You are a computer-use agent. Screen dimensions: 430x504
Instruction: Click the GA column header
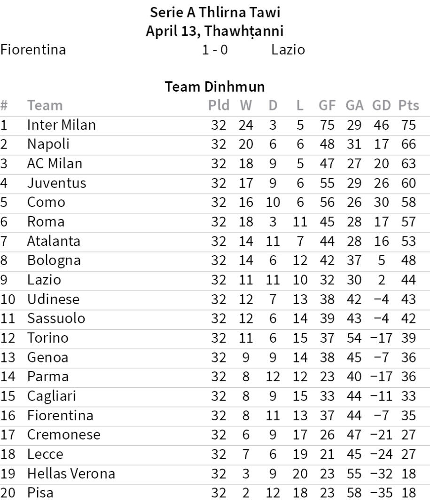[354, 105]
